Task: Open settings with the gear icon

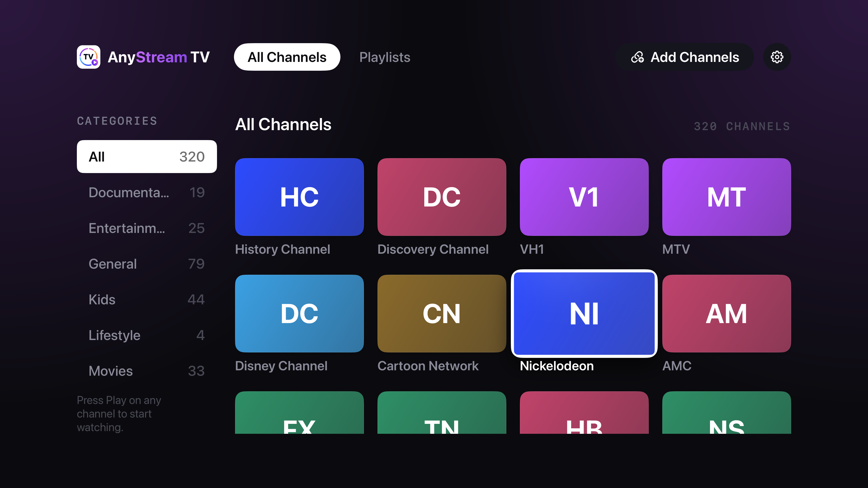Action: [777, 57]
